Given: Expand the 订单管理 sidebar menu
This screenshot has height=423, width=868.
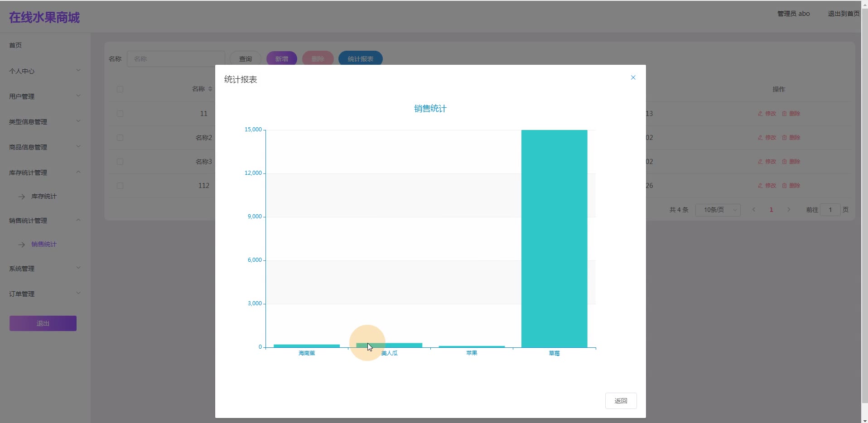Looking at the screenshot, I should (45, 294).
